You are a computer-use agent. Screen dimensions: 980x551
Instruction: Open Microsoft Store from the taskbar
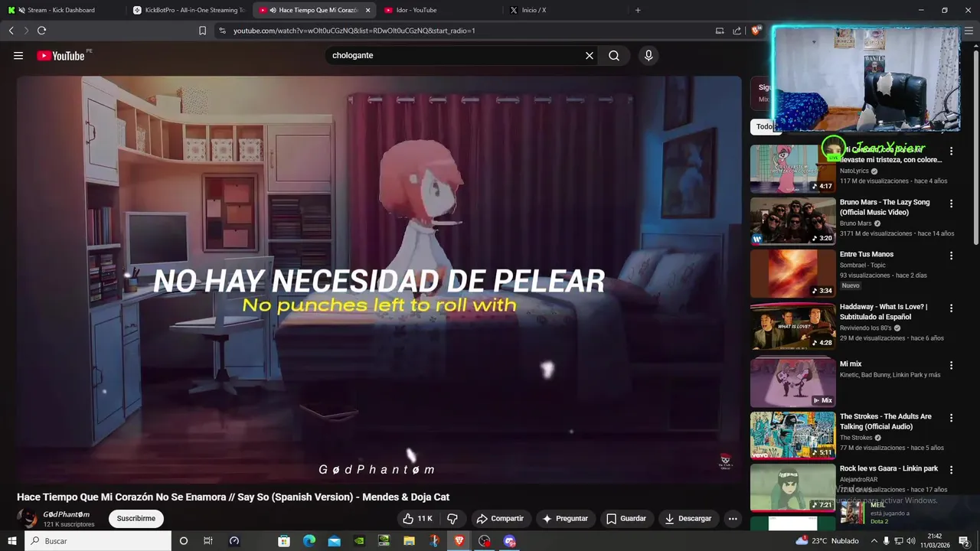(x=284, y=541)
